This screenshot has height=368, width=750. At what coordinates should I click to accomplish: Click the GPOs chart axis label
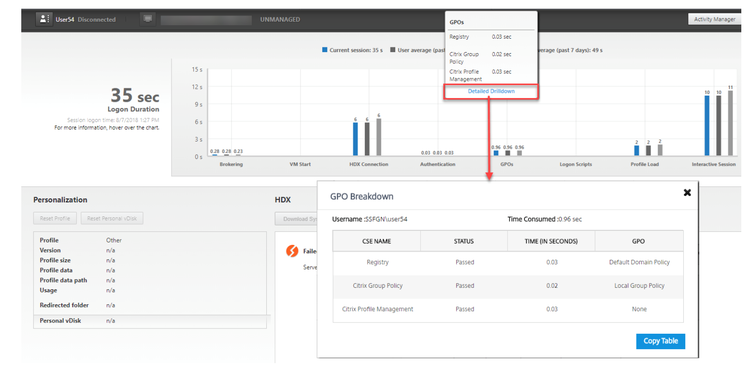click(507, 164)
